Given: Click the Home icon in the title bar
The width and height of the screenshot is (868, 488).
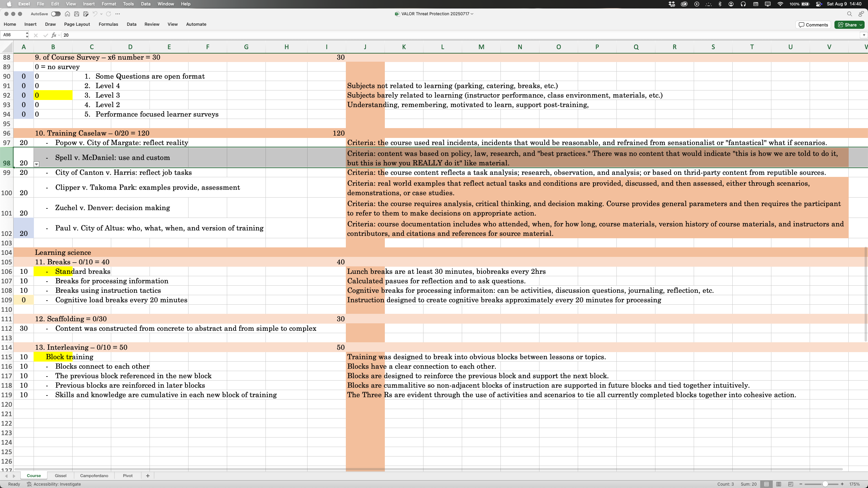Looking at the screenshot, I should click(x=67, y=14).
